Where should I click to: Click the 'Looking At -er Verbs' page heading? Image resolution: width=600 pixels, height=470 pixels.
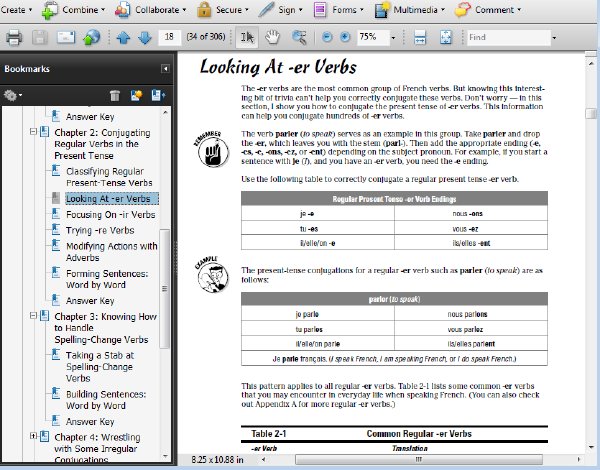click(278, 67)
